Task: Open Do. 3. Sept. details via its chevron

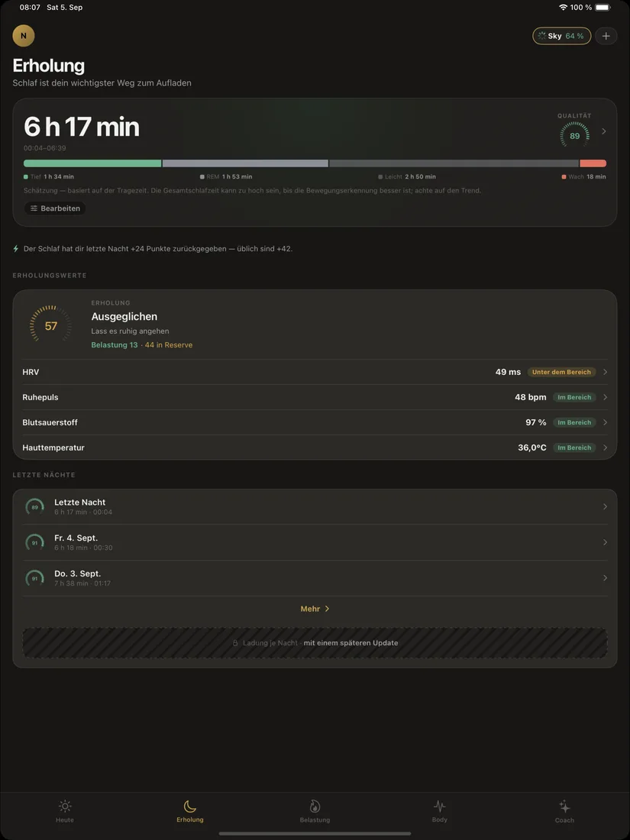Action: pos(605,578)
